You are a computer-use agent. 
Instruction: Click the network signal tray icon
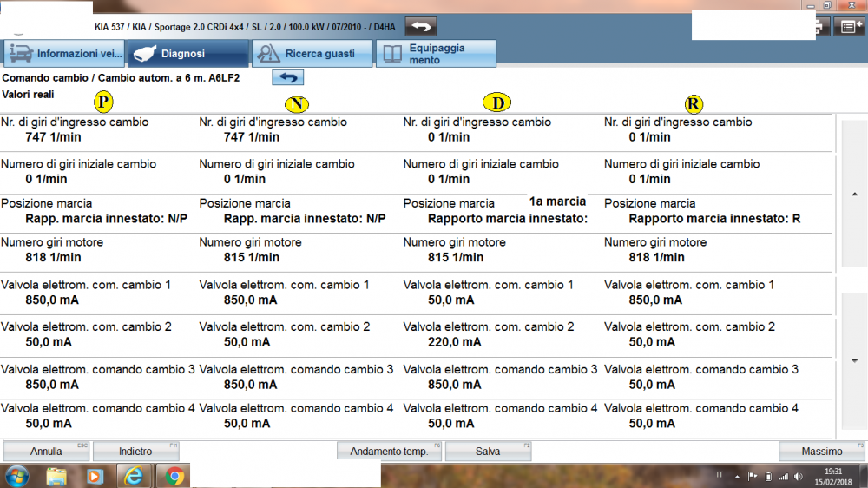tap(783, 477)
